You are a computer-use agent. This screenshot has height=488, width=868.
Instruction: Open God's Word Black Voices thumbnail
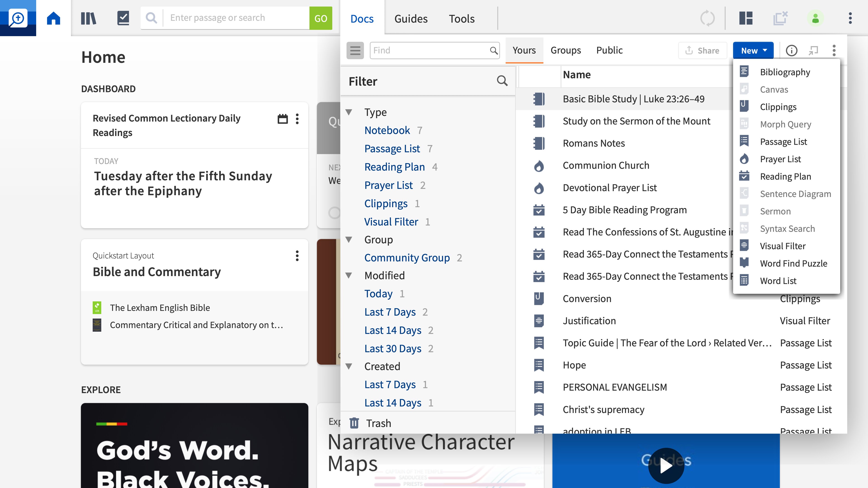[194, 445]
